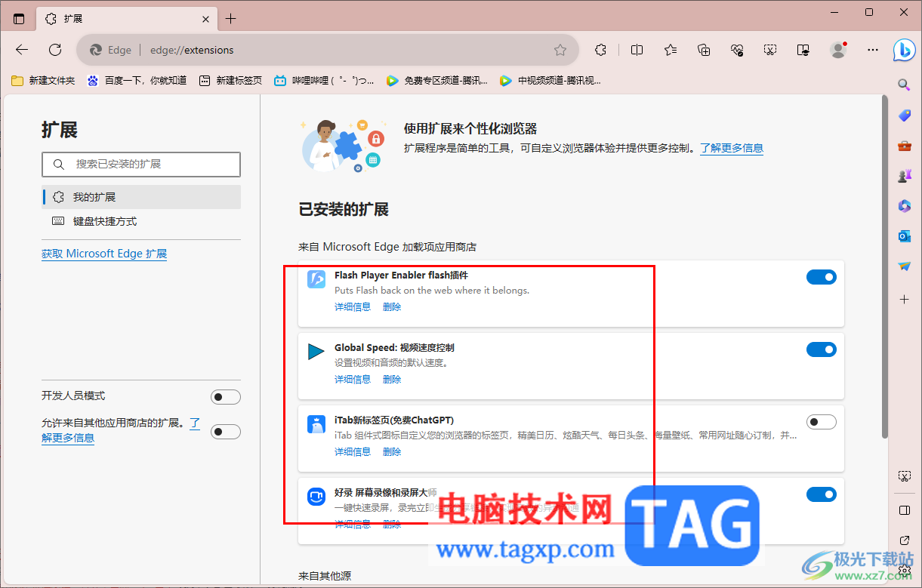Open sidebar Microsoft 365 icon
Viewport: 922px width, 588px height.
(x=904, y=206)
